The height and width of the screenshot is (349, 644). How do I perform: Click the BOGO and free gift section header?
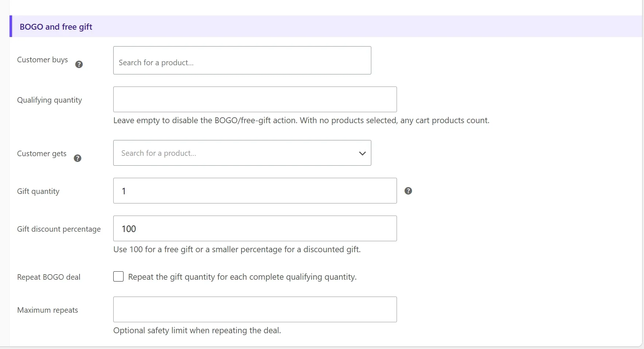[x=56, y=27]
